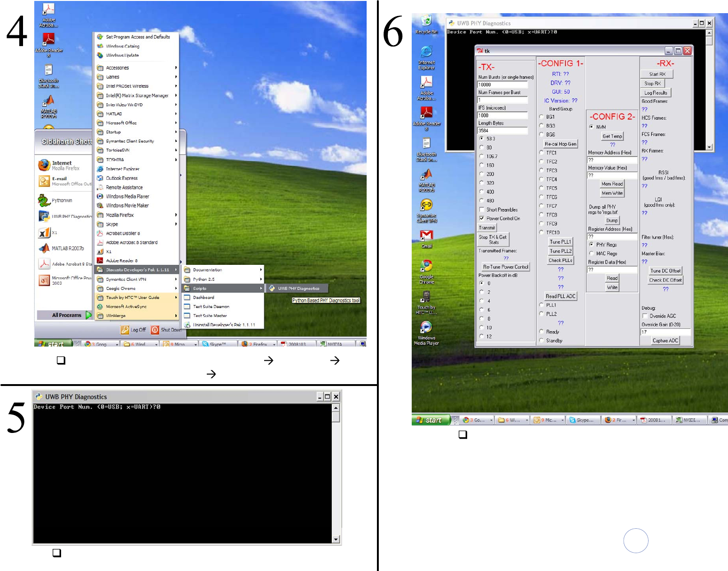Image resolution: width=728 pixels, height=571 pixels.
Task: Click the Transmit button in TX panel
Action: [x=487, y=228]
